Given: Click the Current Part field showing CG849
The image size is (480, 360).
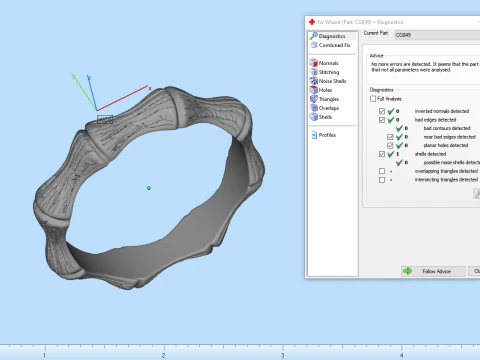Looking at the screenshot, I should tap(437, 35).
